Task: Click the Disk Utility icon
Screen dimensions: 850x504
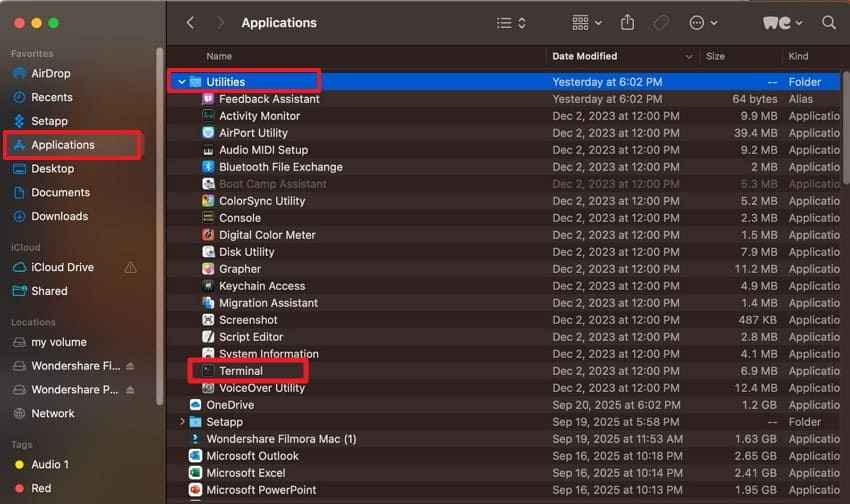Action: (208, 252)
